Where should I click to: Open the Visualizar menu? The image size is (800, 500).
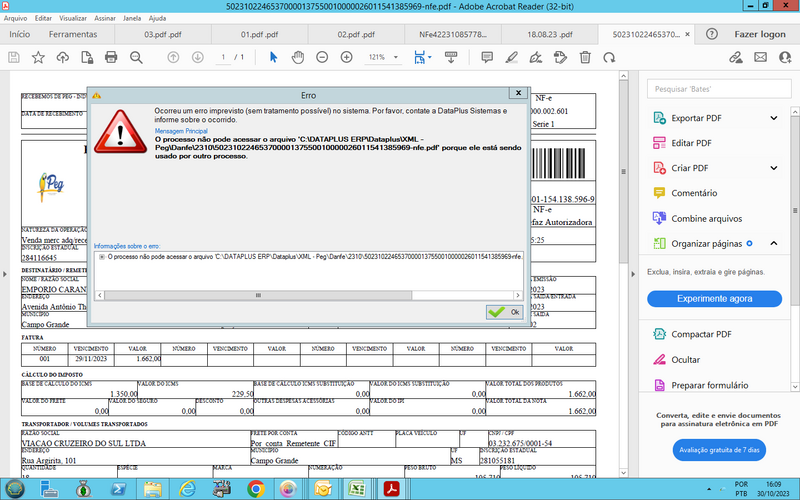[x=73, y=18]
